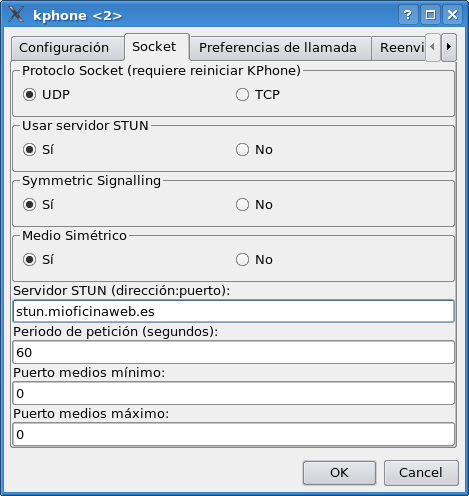Focus the Servidor STUN address field
469x496 pixels.
tap(233, 311)
